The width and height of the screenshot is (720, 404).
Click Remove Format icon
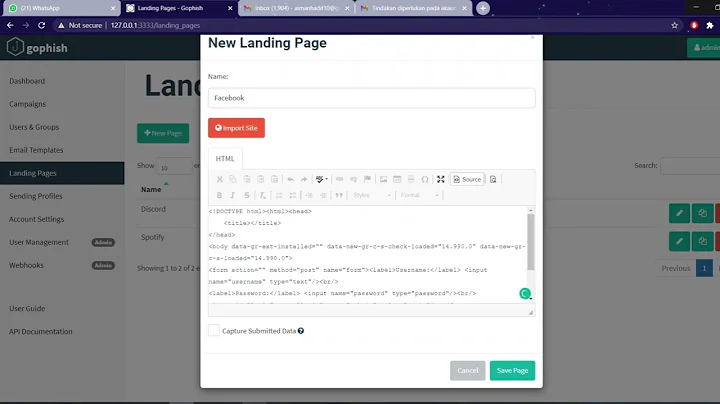click(x=263, y=196)
